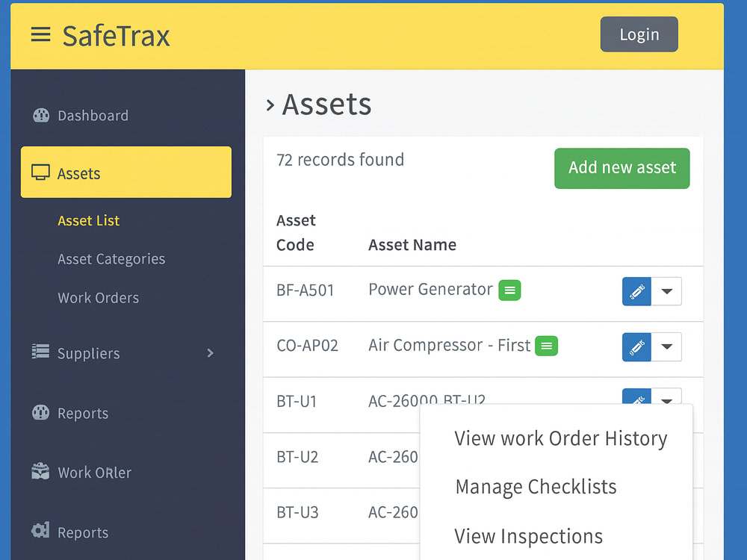Click the first Reports icon below Suppliers

(x=40, y=412)
